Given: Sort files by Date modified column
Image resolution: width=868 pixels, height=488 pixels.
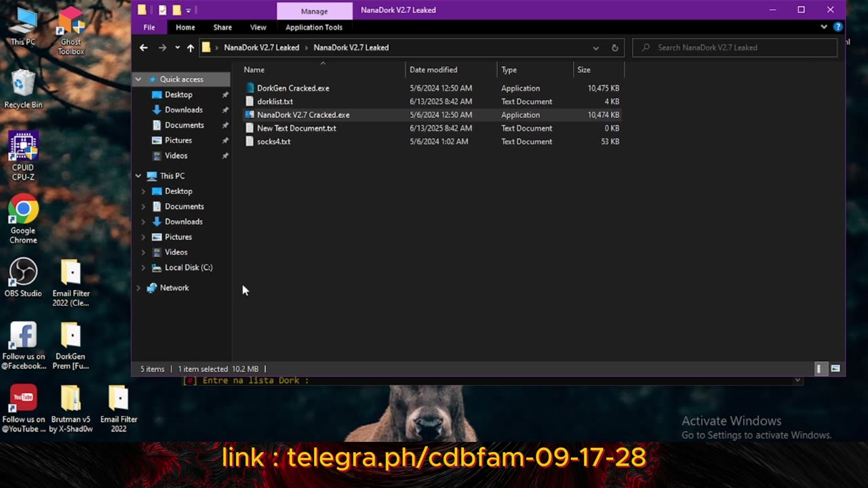Looking at the screenshot, I should click(x=451, y=70).
